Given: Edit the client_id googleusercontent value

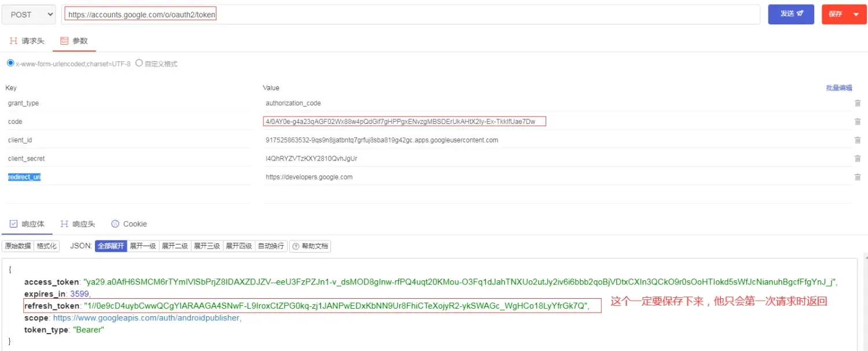Looking at the screenshot, I should tap(557, 140).
